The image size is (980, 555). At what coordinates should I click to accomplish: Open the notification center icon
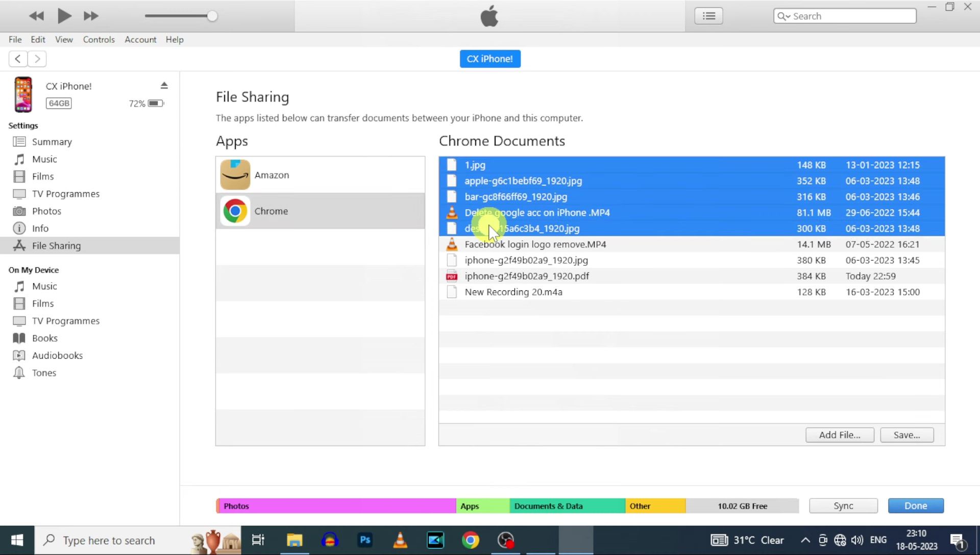pyautogui.click(x=958, y=541)
